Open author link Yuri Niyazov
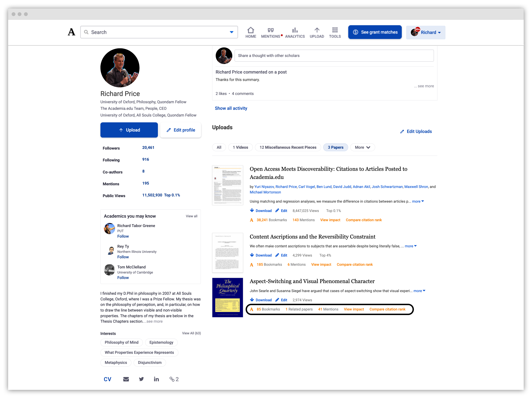The image size is (532, 398). click(264, 187)
